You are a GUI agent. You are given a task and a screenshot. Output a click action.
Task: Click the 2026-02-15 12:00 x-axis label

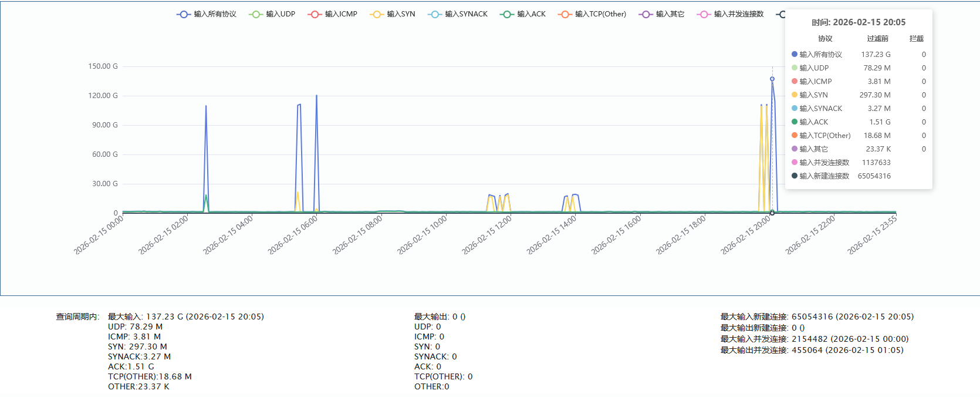point(487,234)
